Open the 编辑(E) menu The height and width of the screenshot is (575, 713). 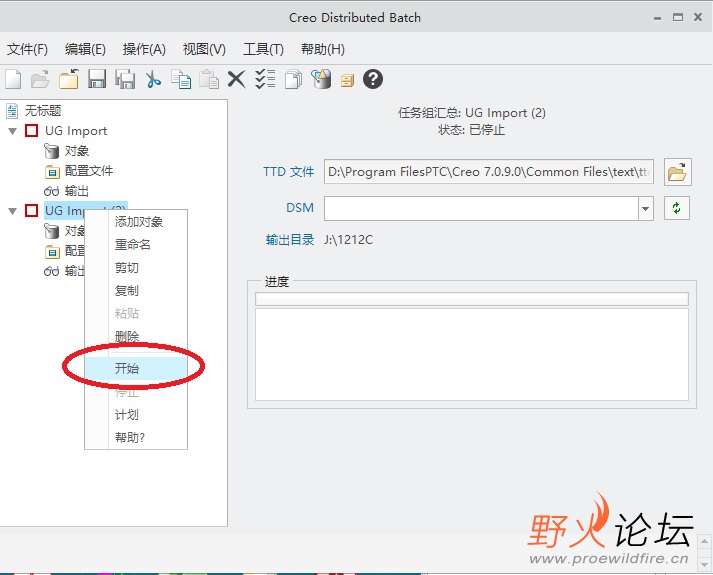(85, 49)
